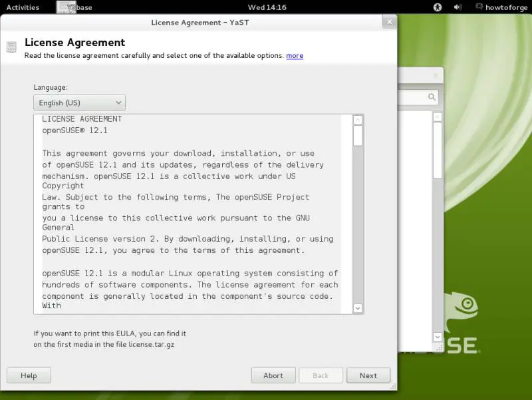Proceed with the Next button

pos(368,375)
